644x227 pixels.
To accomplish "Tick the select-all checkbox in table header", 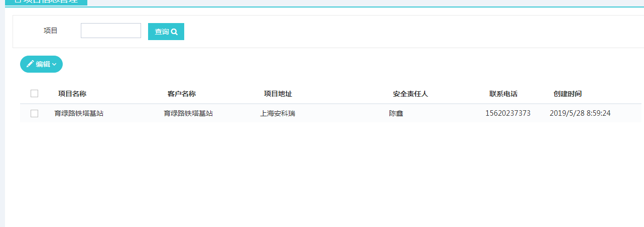I will point(34,94).
